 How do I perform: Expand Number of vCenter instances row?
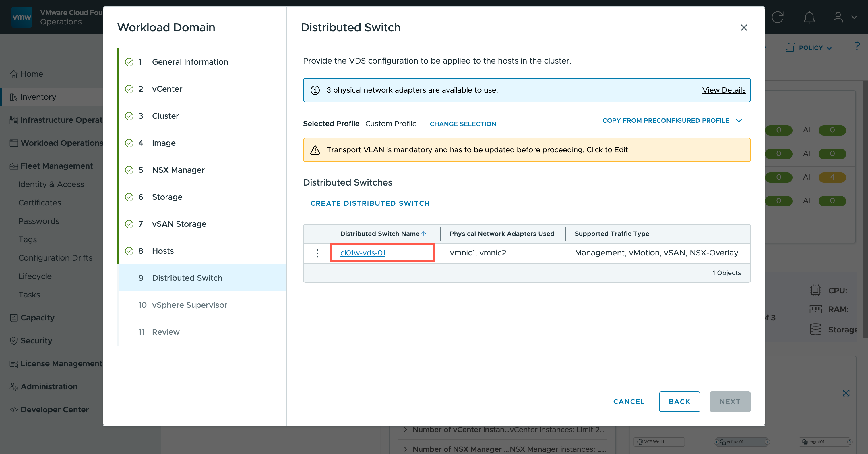click(x=405, y=430)
